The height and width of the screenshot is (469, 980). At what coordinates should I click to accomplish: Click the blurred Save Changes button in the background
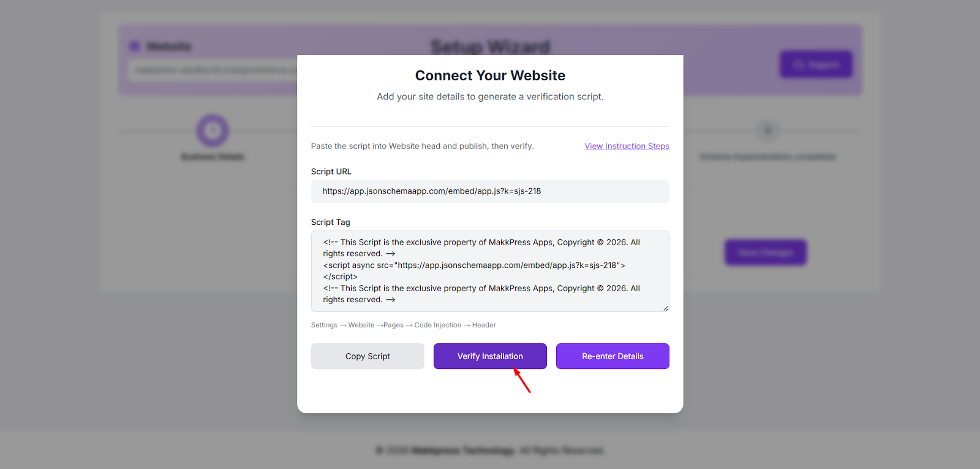766,252
